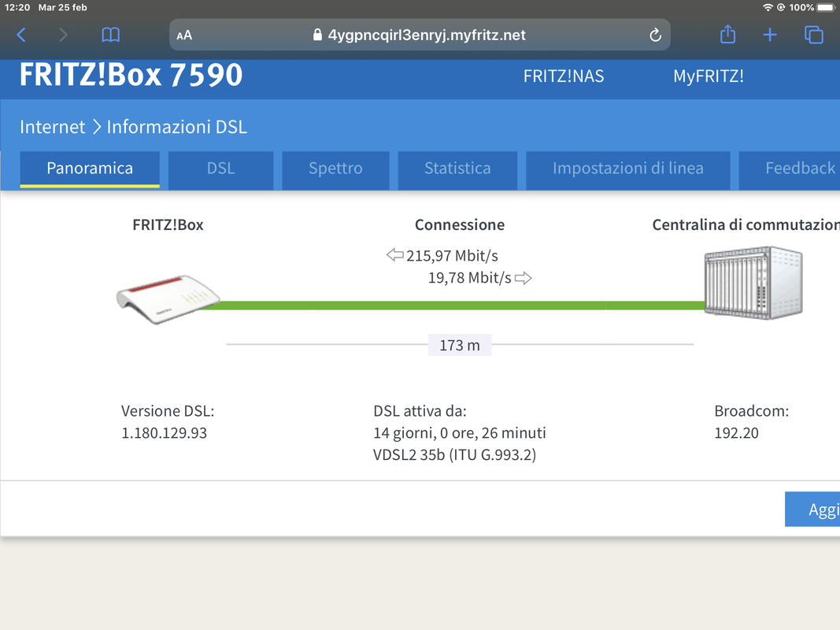Screen dimensions: 840x630
Task: Click the 14 giorni uptime text
Action: (460, 433)
